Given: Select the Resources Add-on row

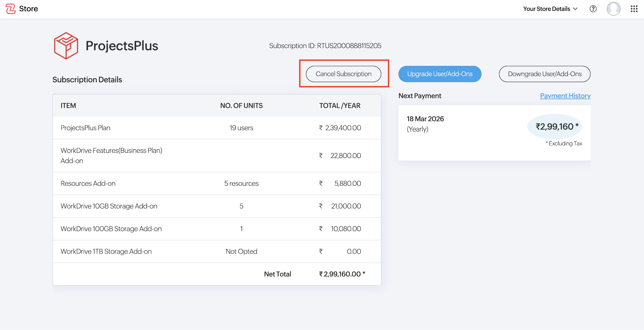Looking at the screenshot, I should [216, 183].
